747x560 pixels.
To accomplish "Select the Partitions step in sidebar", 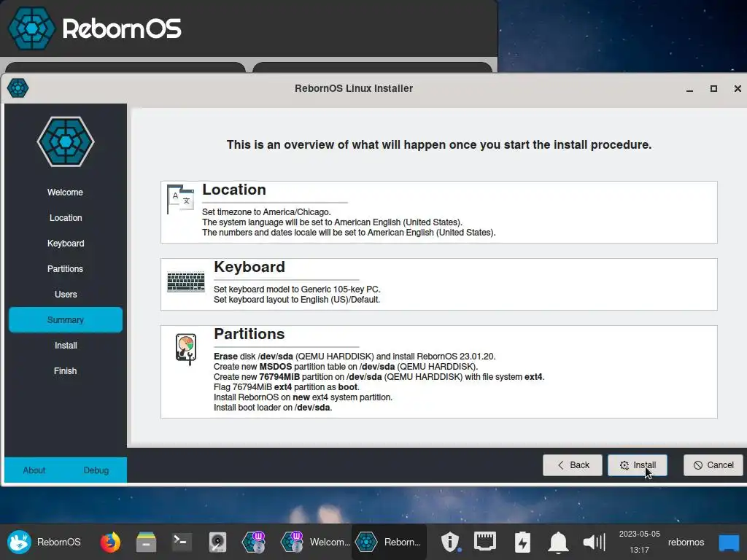I will pyautogui.click(x=65, y=268).
